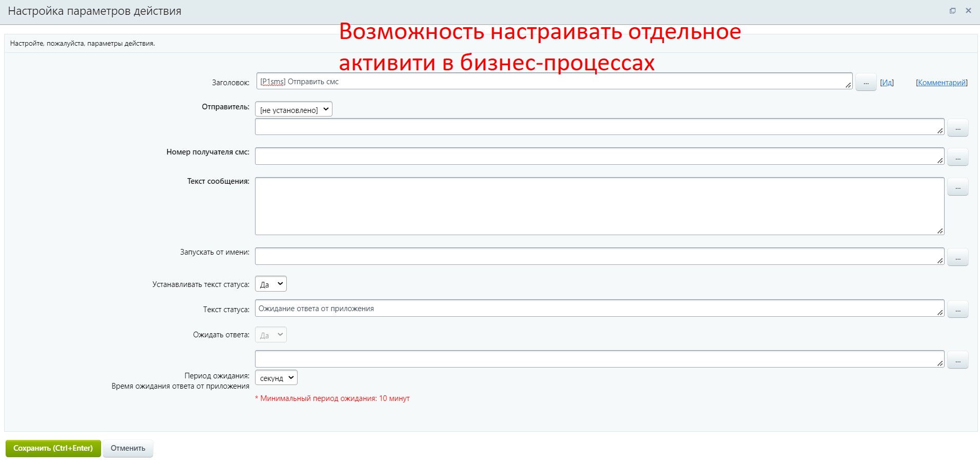The height and width of the screenshot is (460, 980).
Task: Click the '...' button beside Отправитель text field
Action: click(957, 128)
